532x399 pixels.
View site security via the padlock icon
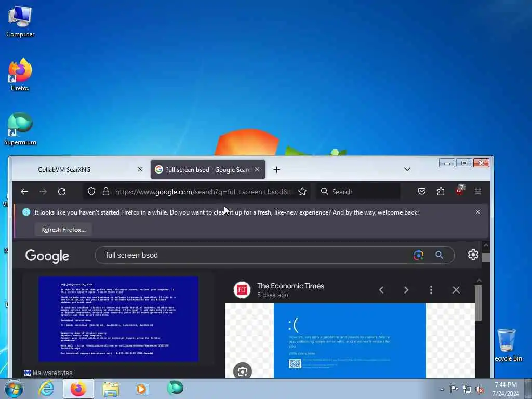(106, 191)
